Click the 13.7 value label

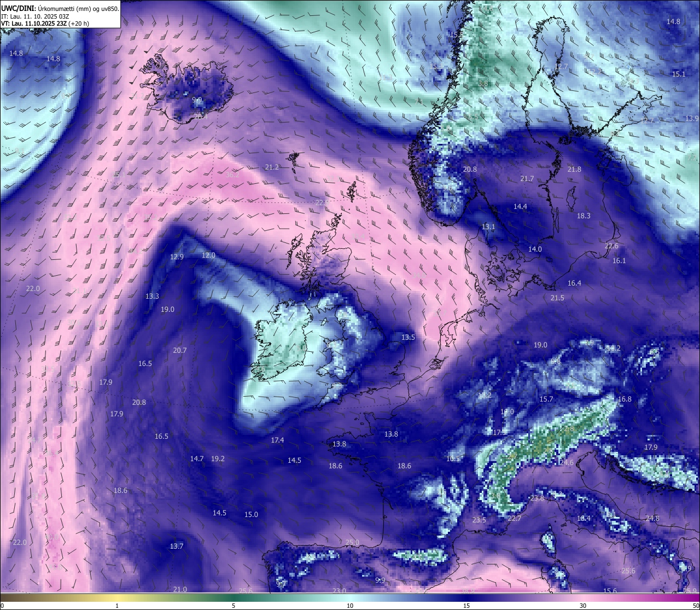(176, 547)
